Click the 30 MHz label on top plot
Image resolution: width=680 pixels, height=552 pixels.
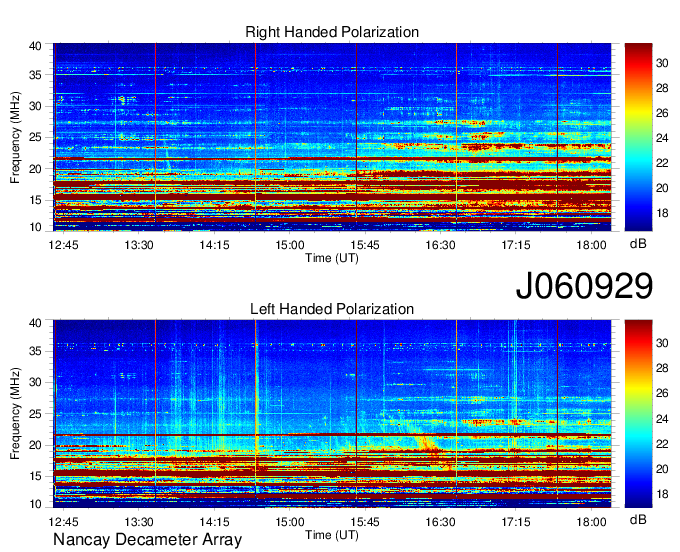coord(35,106)
